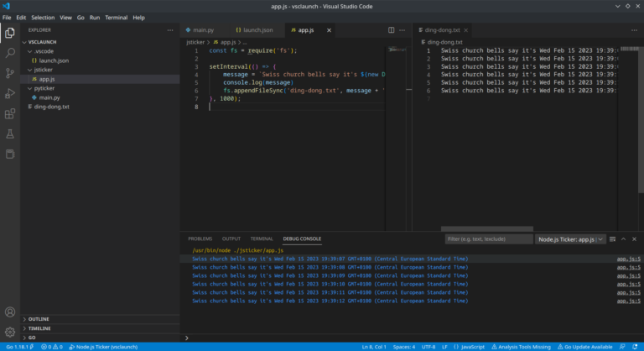644x351 pixels.
Task: Split the app.js editor right
Action: (391, 30)
